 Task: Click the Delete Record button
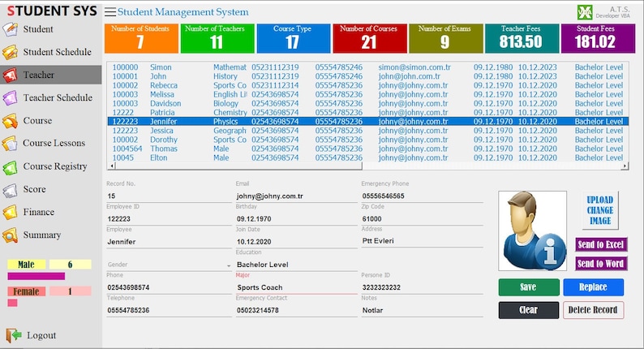pyautogui.click(x=593, y=310)
